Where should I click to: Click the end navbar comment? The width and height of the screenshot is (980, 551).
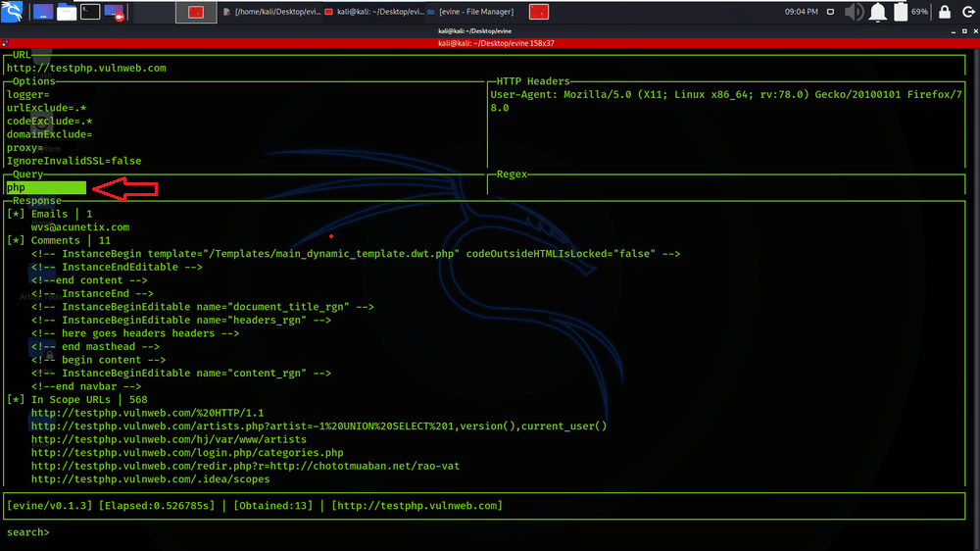(86, 386)
